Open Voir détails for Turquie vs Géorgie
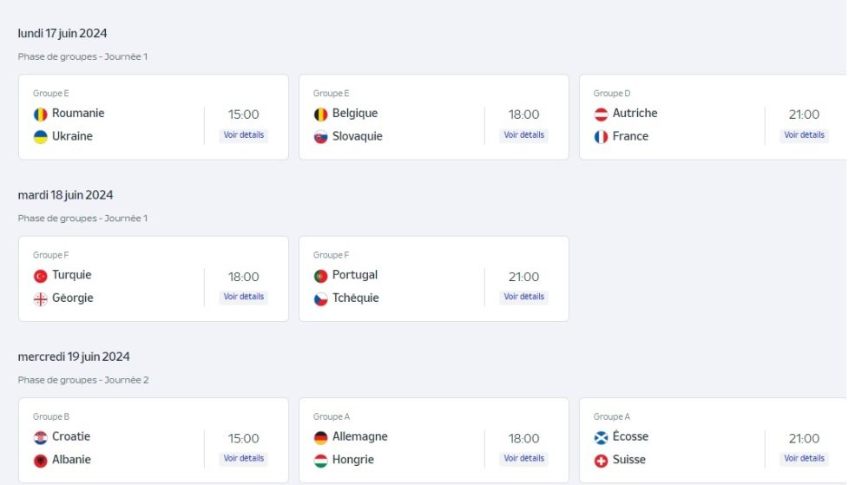The width and height of the screenshot is (868, 485). [244, 297]
